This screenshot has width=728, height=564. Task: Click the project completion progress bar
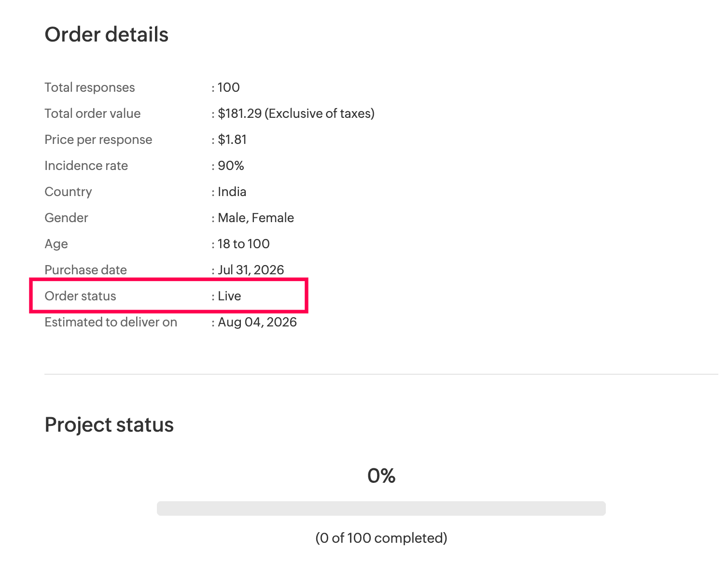coord(381,508)
